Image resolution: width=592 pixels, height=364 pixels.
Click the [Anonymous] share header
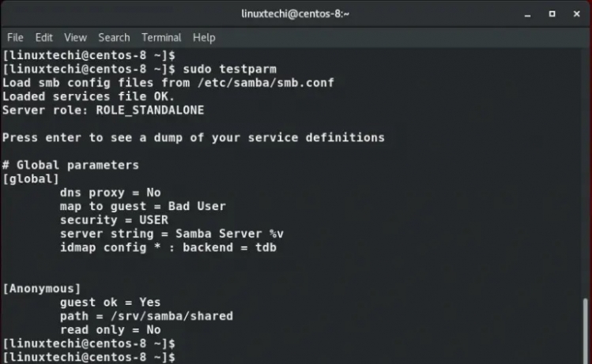[x=41, y=288]
